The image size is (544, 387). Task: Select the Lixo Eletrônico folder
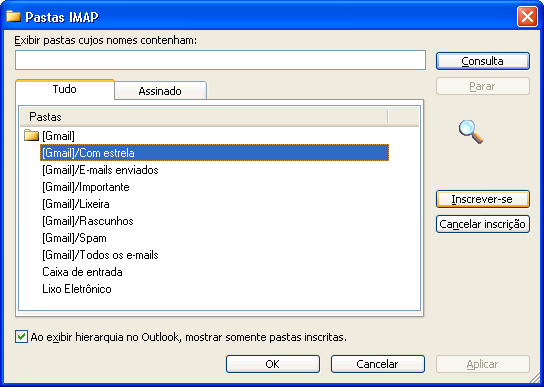[77, 289]
